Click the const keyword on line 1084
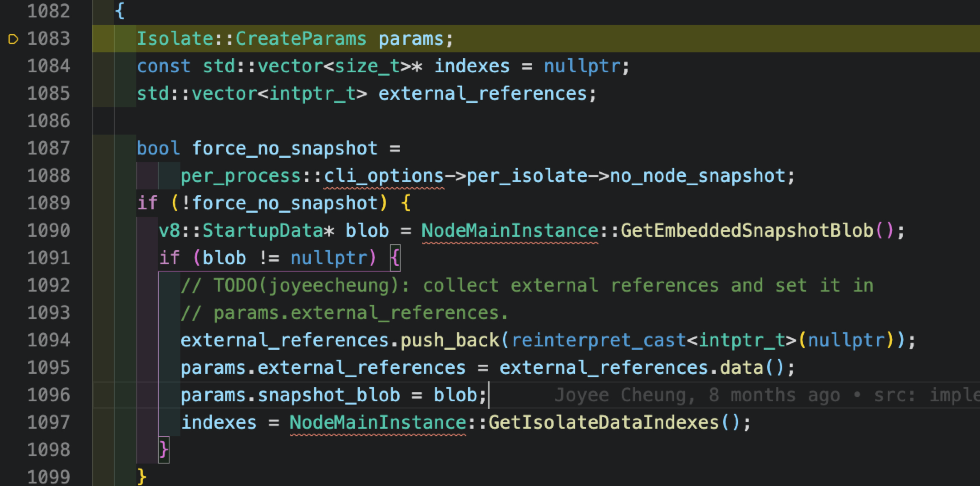Image resolution: width=980 pixels, height=486 pixels. pos(164,66)
